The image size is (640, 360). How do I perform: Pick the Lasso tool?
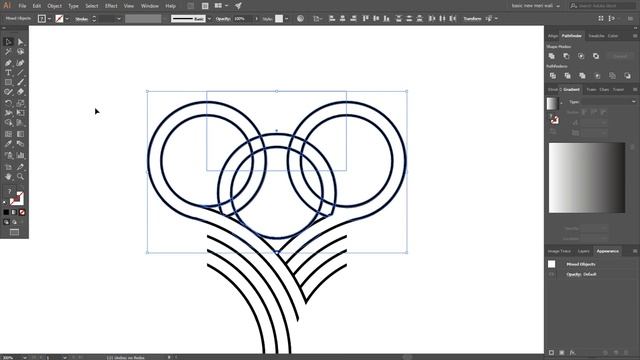point(20,52)
